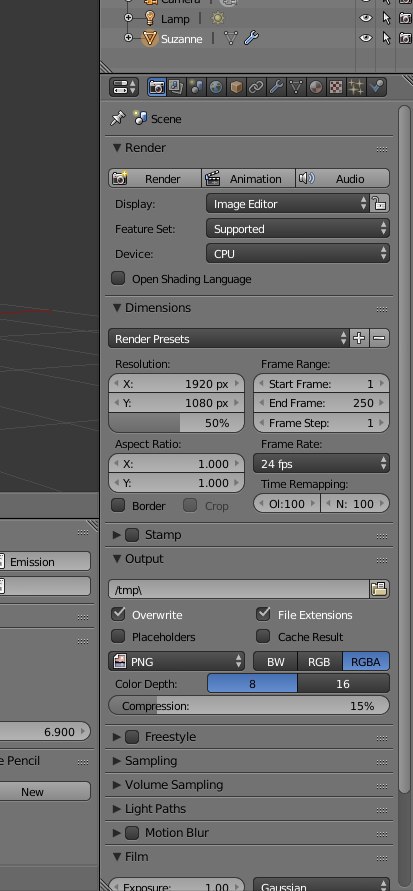Enable the Cache Result checkbox

[263, 636]
